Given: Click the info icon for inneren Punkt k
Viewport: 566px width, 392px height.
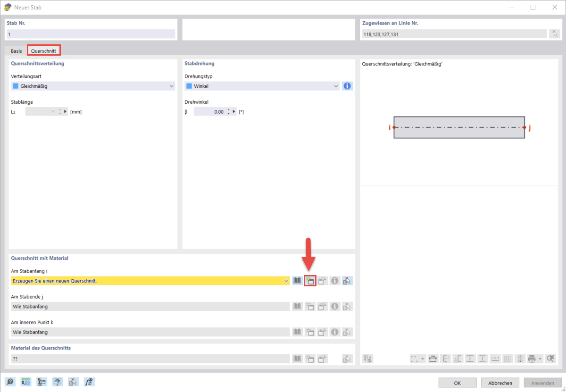Looking at the screenshot, I should coord(335,332).
